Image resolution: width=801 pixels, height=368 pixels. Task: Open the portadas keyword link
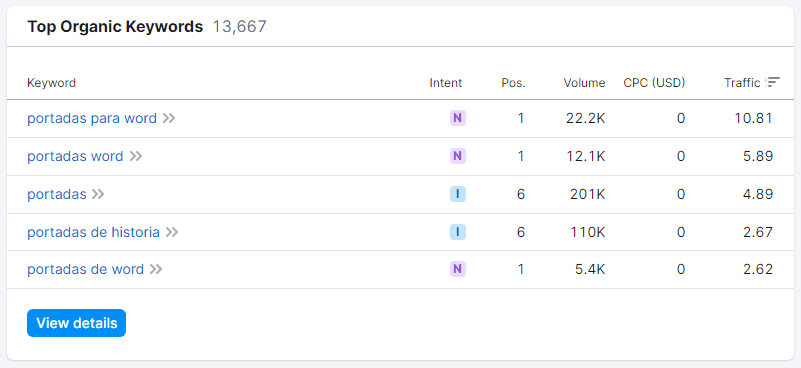[57, 194]
